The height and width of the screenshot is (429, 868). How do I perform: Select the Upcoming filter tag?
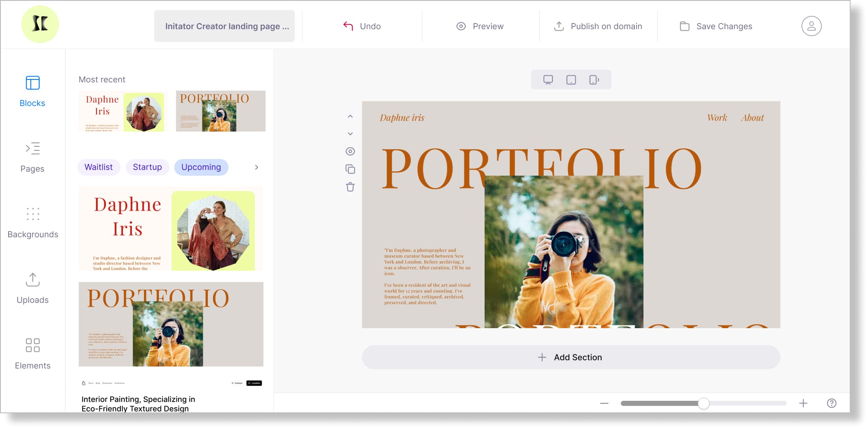click(x=201, y=167)
